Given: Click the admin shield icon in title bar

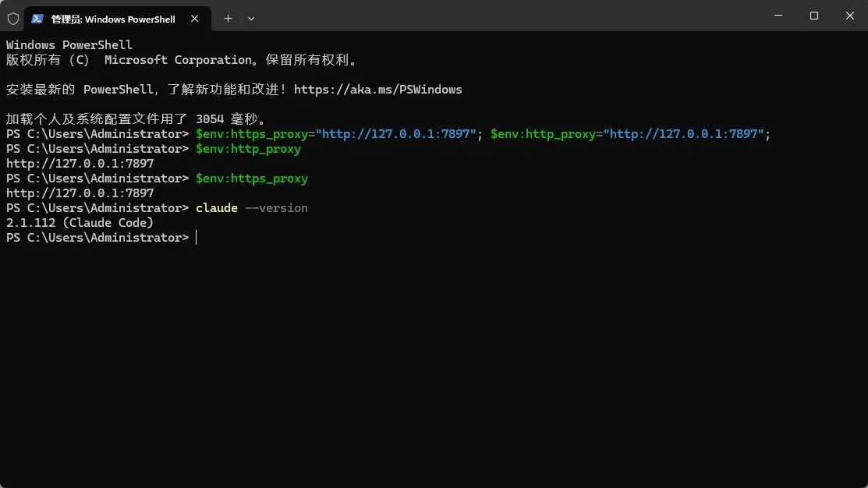Looking at the screenshot, I should [13, 19].
